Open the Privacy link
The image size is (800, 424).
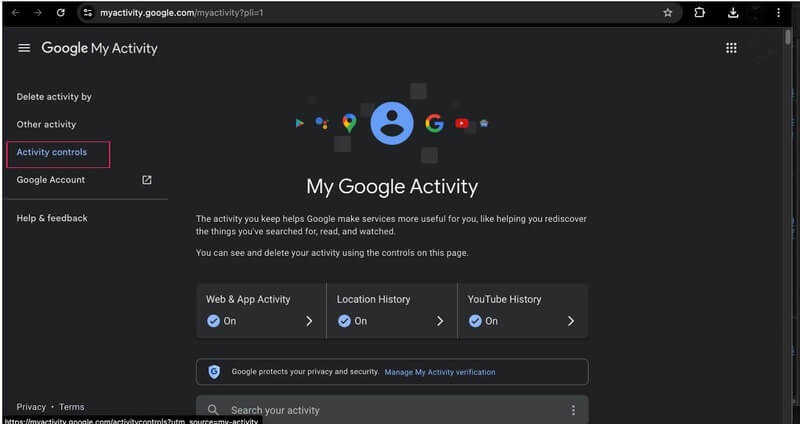31,407
